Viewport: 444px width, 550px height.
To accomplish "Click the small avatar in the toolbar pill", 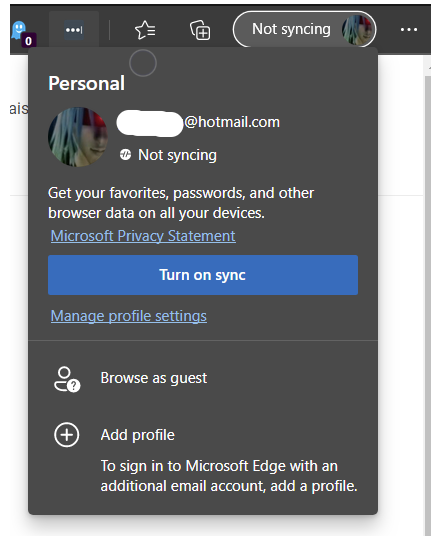I will 358,29.
